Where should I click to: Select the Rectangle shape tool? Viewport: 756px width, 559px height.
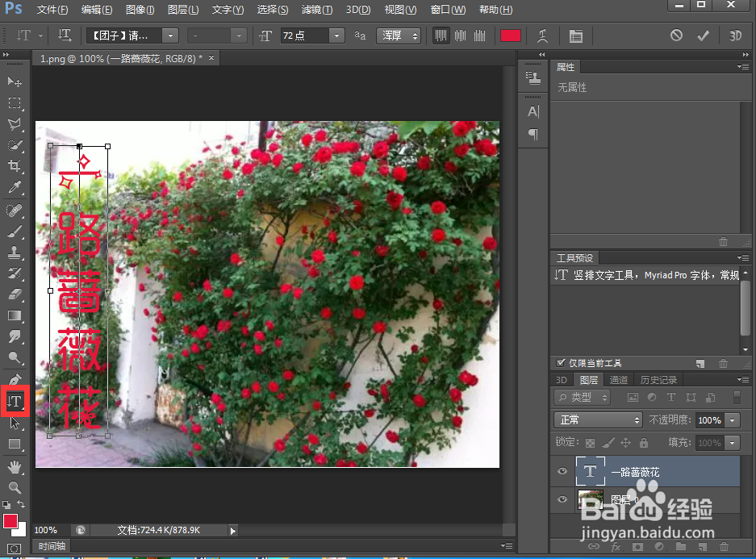[x=15, y=444]
